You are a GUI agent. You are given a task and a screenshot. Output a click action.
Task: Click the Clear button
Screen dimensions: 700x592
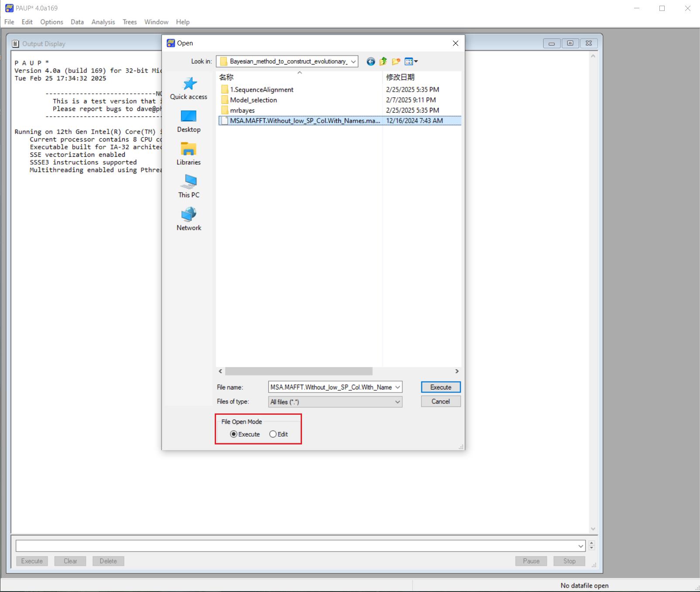[70, 561]
